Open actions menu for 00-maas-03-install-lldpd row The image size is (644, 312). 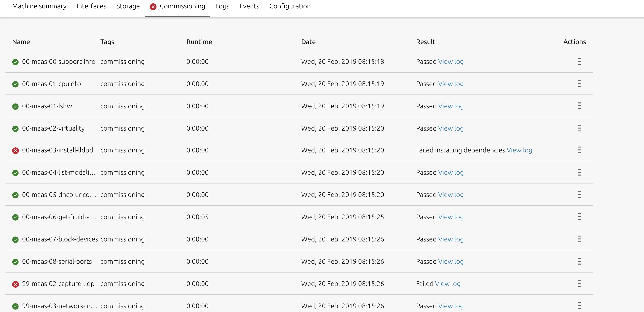[579, 150]
